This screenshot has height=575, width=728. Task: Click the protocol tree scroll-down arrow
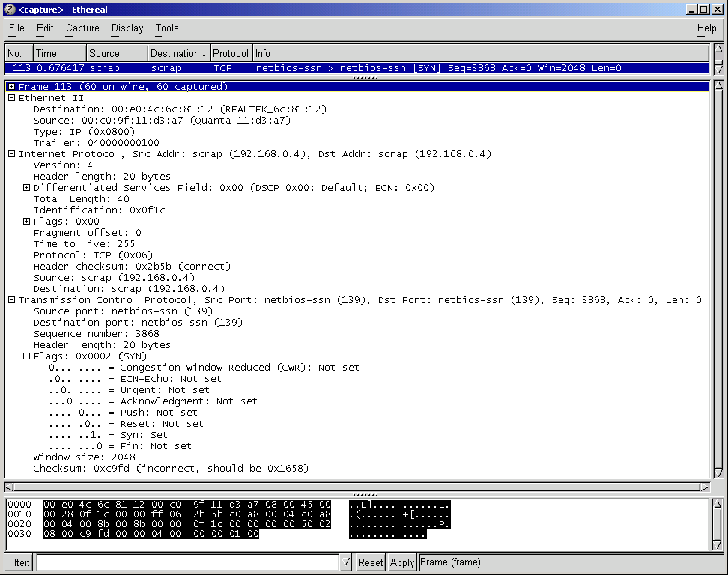(x=718, y=473)
